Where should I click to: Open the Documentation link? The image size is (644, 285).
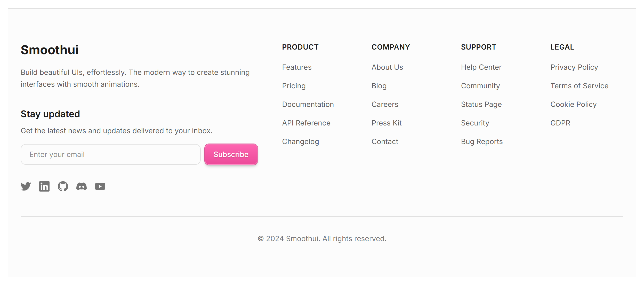(x=308, y=104)
